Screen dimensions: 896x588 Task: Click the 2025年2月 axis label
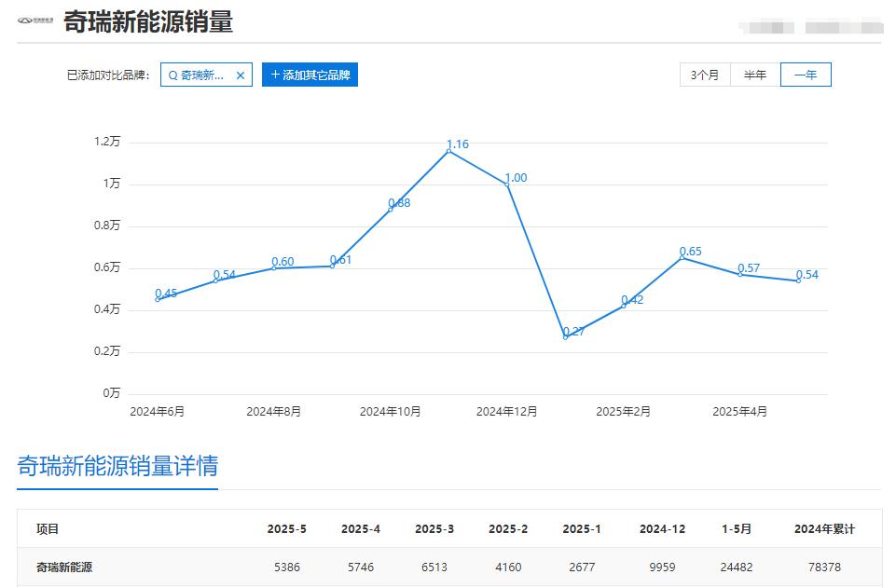pyautogui.click(x=624, y=412)
